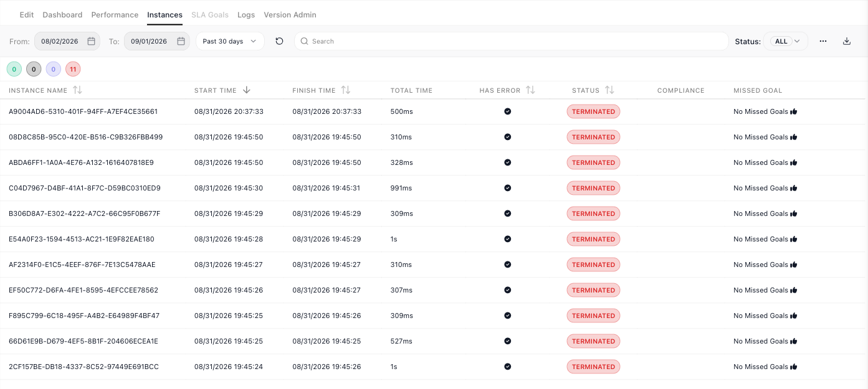
Task: Click the refresh icon next to date range
Action: tap(279, 41)
